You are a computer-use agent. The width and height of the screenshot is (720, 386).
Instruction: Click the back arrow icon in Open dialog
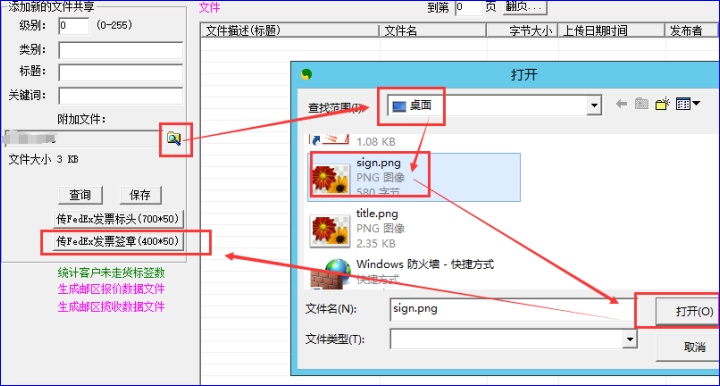click(621, 104)
